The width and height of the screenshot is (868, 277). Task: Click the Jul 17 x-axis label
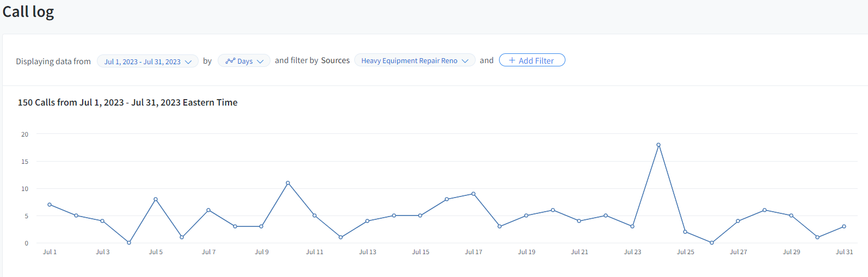[473, 252]
